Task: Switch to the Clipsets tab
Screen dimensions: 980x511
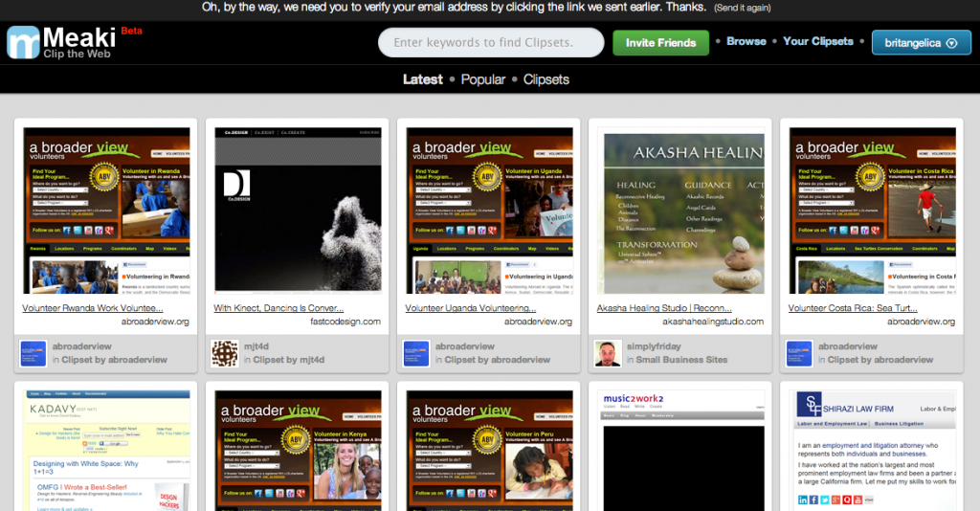Action: 546,79
